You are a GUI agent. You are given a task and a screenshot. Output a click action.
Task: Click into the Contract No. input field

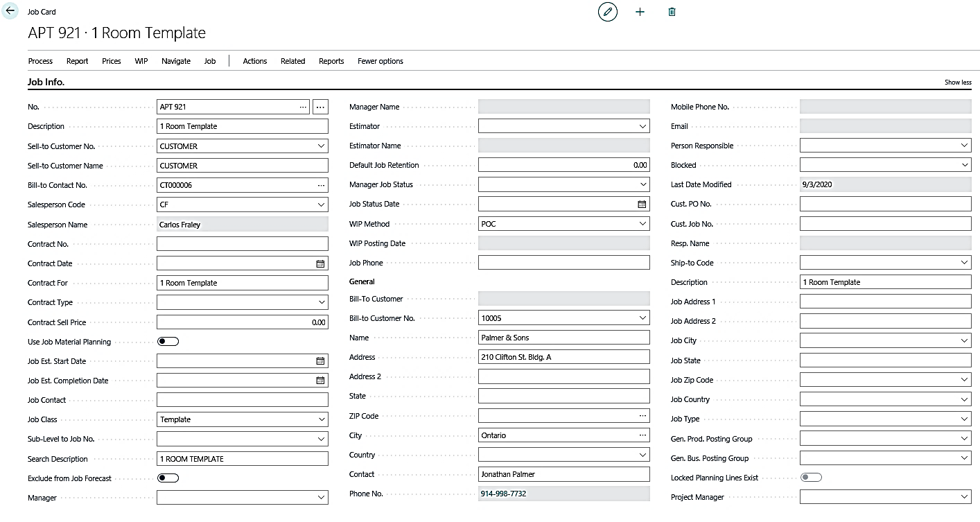242,244
